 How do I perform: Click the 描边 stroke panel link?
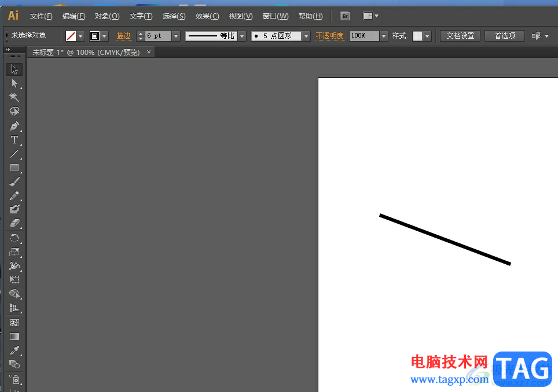(x=124, y=36)
